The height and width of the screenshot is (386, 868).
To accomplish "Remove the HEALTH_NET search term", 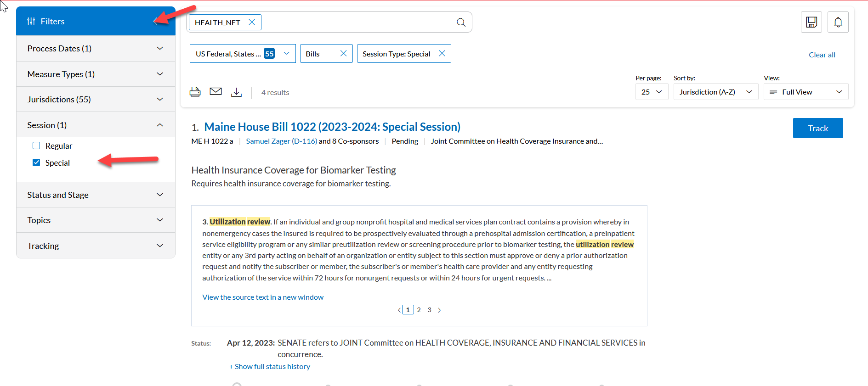I will point(252,22).
